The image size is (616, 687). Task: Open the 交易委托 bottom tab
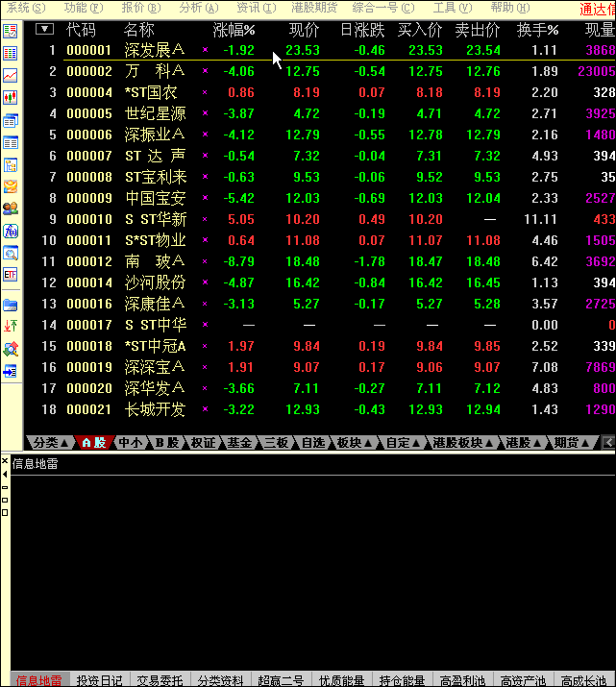(160, 680)
